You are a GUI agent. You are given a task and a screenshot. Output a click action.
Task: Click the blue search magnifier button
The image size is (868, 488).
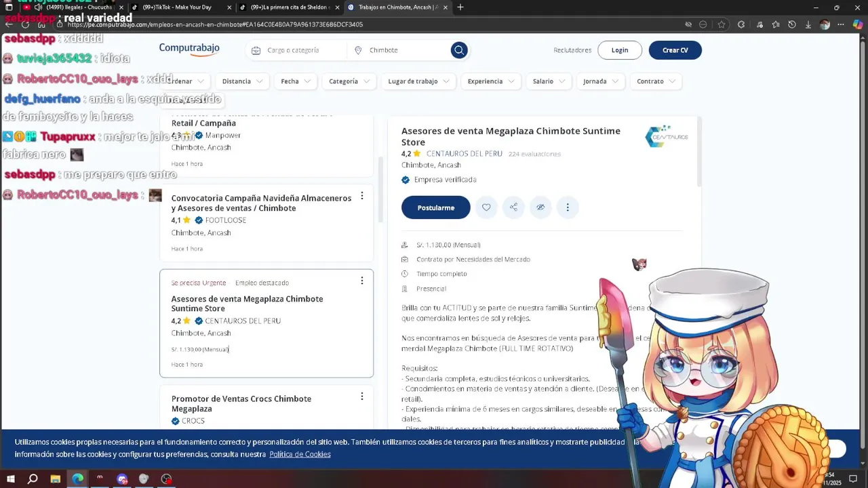click(459, 50)
